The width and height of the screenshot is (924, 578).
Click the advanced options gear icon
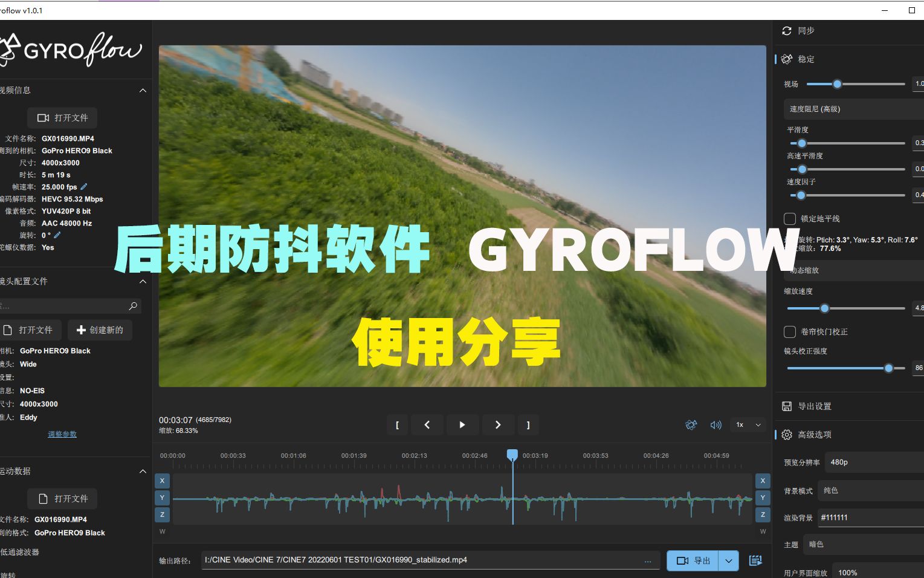coord(787,435)
